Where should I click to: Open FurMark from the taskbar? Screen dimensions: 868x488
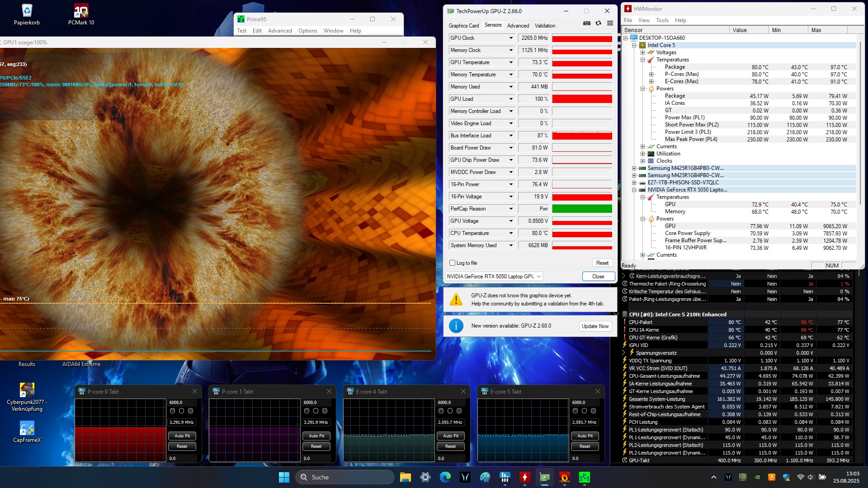564,477
